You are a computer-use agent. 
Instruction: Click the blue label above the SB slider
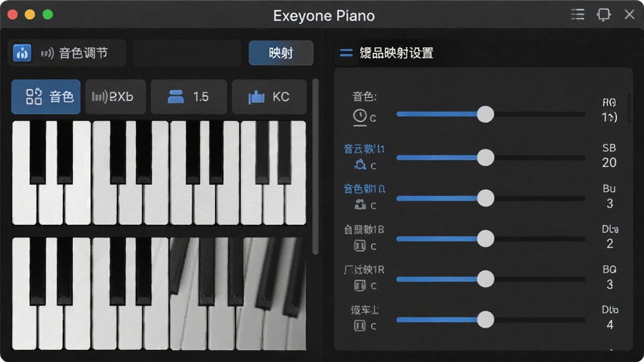364,148
